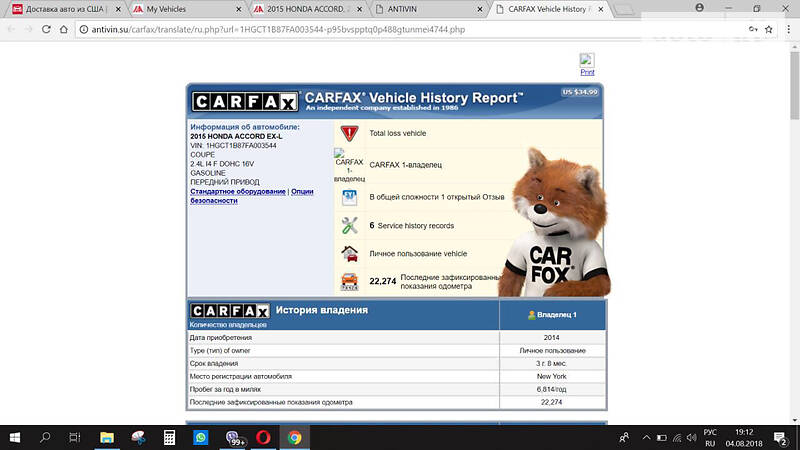Click the 3 г. 8 мес. ownership cell
Image resolution: width=800 pixels, height=450 pixels.
[552, 364]
